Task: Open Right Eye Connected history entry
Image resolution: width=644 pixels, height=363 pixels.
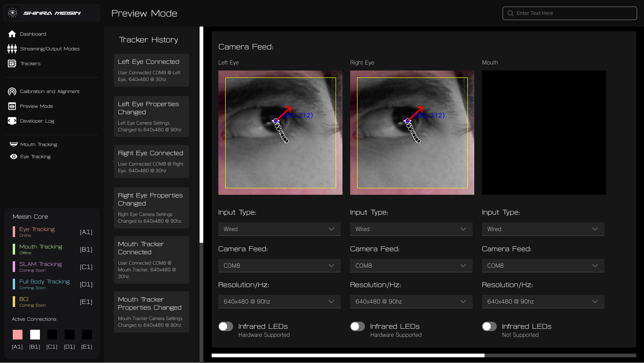Action: coord(152,162)
